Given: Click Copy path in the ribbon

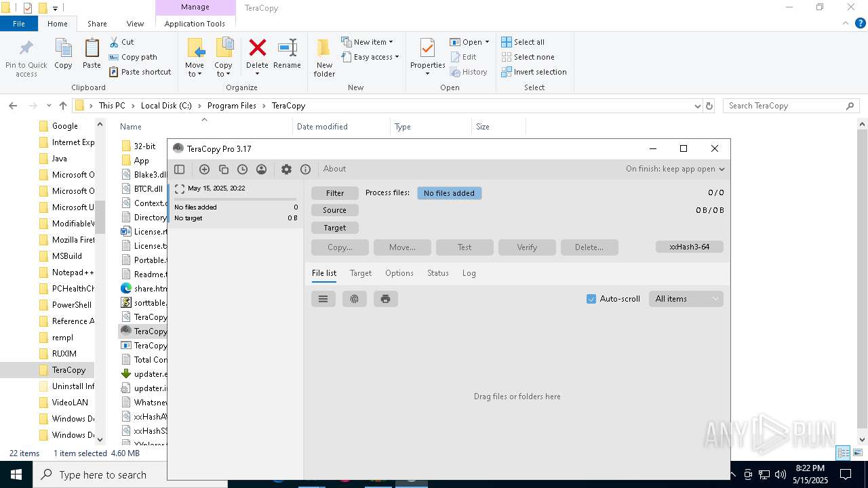Looking at the screenshot, I should tap(133, 57).
